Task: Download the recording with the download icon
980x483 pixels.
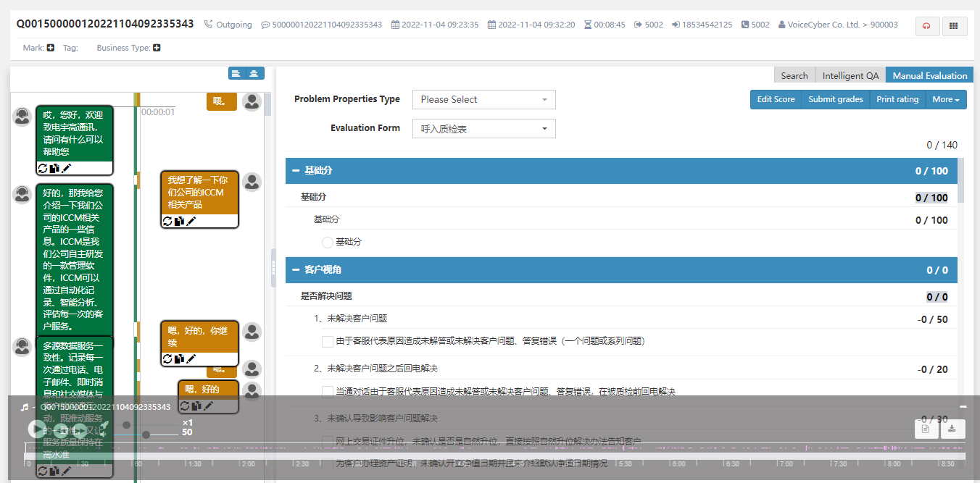Action: tap(952, 429)
